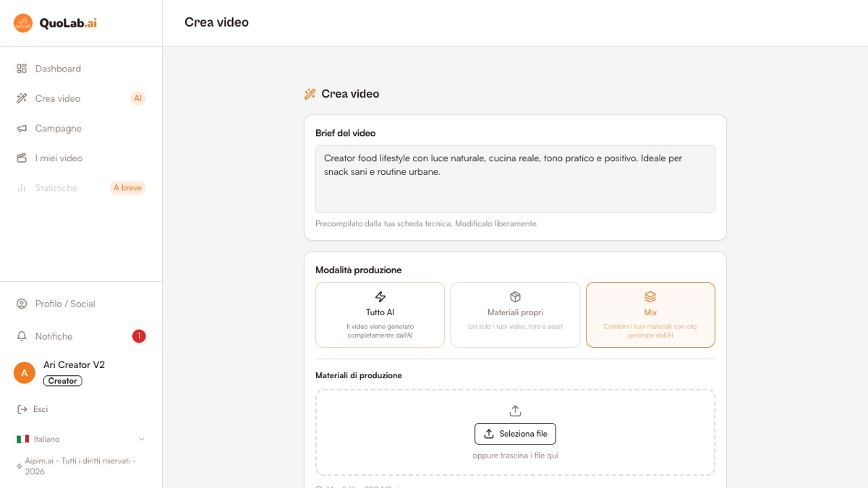The width and height of the screenshot is (868, 488).
Task: Click the Crea video magic wand icon in sidebar
Action: [22, 98]
